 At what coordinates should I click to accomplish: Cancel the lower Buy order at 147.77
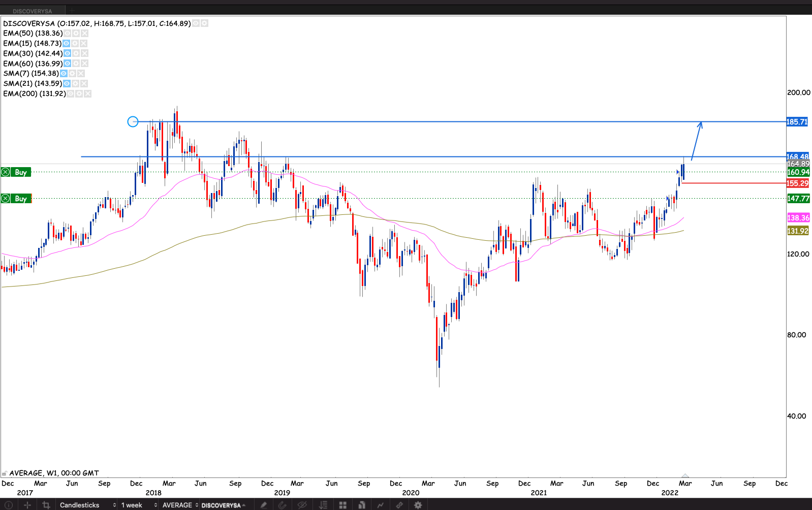point(5,199)
